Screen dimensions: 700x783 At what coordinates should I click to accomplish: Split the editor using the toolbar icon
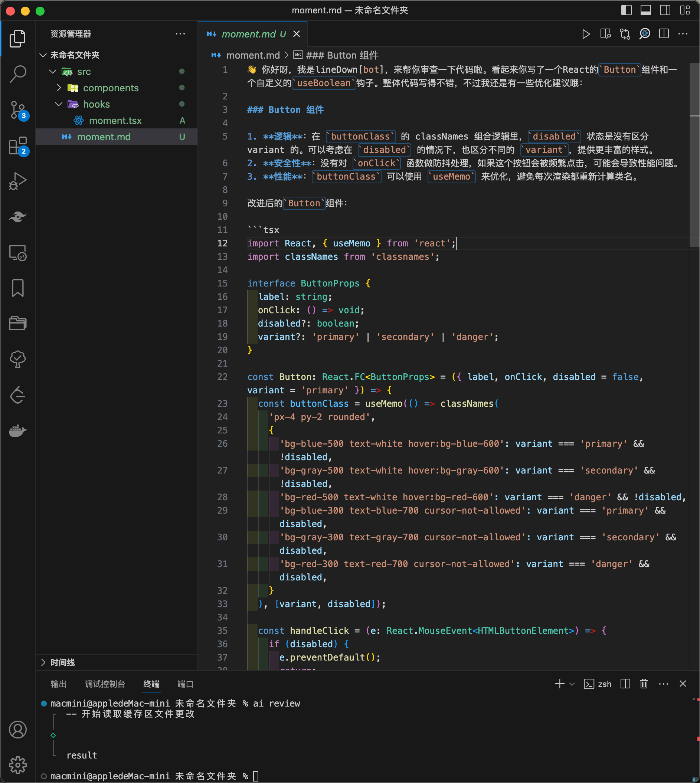tap(664, 34)
